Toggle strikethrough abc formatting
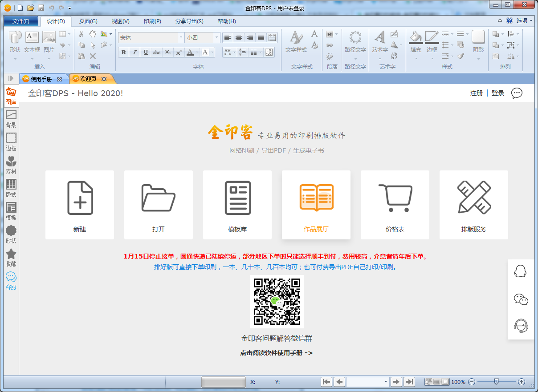538x392 pixels. pos(157,53)
